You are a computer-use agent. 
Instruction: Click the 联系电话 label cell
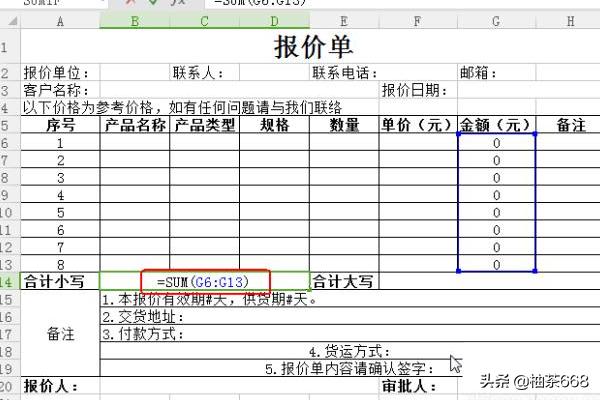pyautogui.click(x=343, y=73)
